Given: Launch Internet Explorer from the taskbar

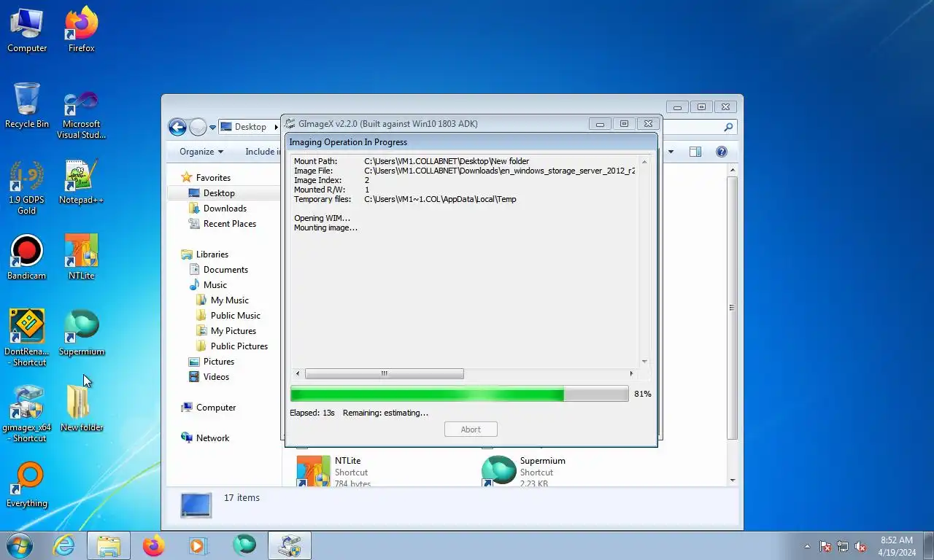Looking at the screenshot, I should (64, 545).
